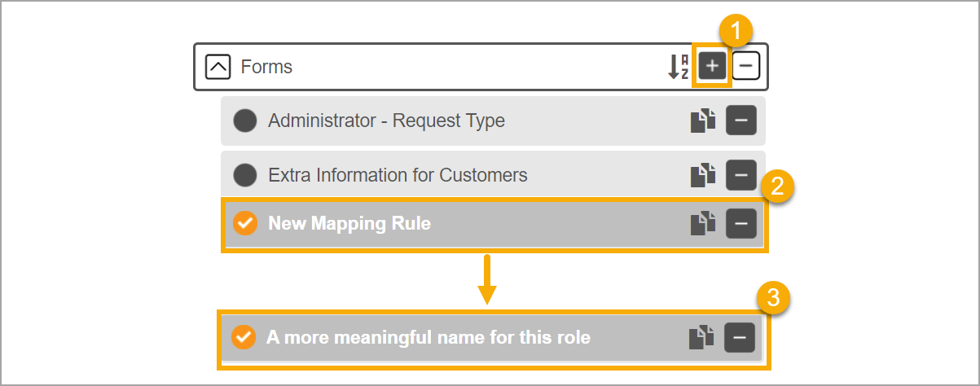Toggle the Administrator - Request Type status circle
The height and width of the screenshot is (386, 980).
tap(244, 121)
